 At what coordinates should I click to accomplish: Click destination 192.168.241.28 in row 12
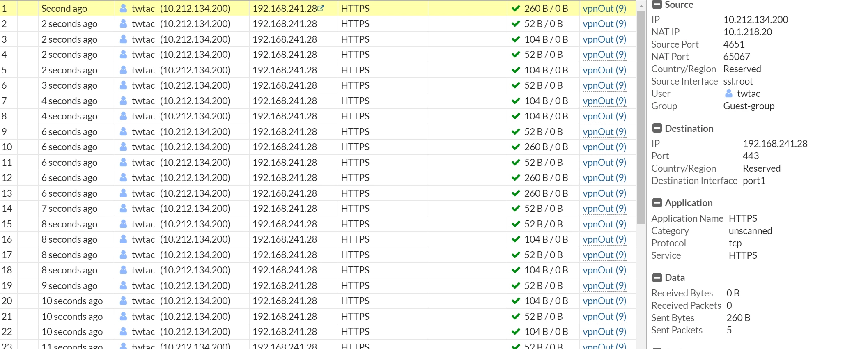[x=285, y=178]
